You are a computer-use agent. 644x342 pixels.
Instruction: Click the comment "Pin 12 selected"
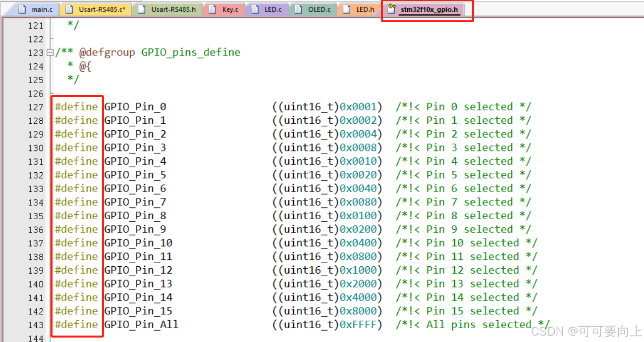point(473,270)
